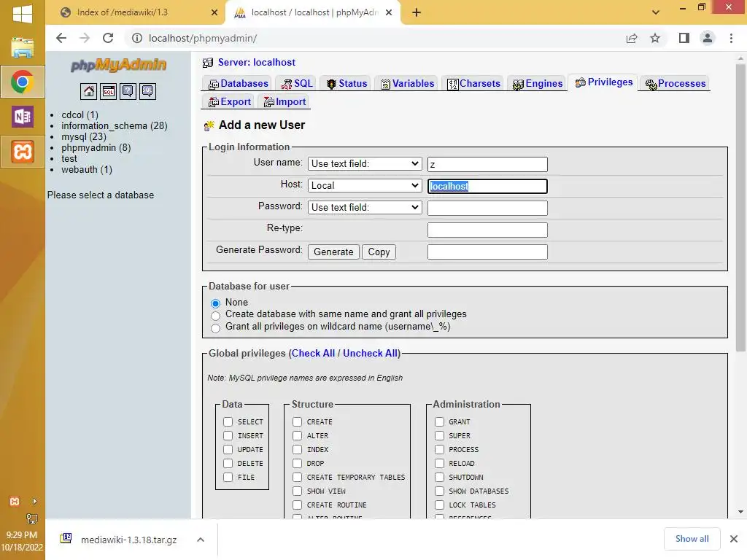Click Show all downloads button
747x560 pixels.
[x=692, y=539]
